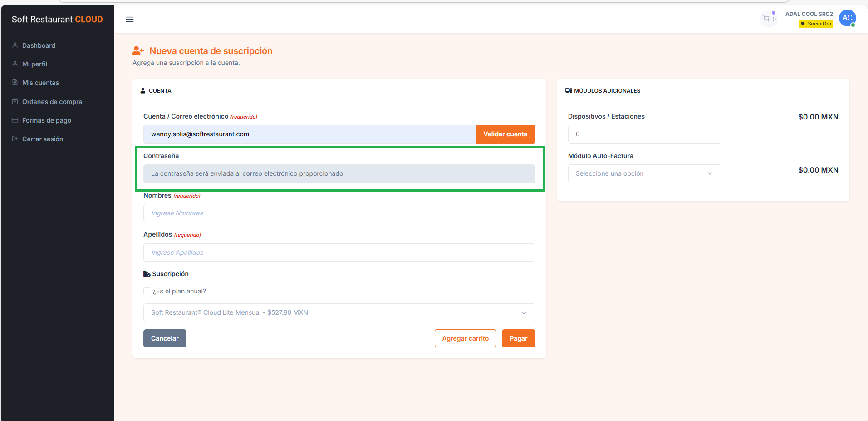This screenshot has width=868, height=421.
Task: Select Ordenes de compra in sidebar
Action: (x=52, y=102)
